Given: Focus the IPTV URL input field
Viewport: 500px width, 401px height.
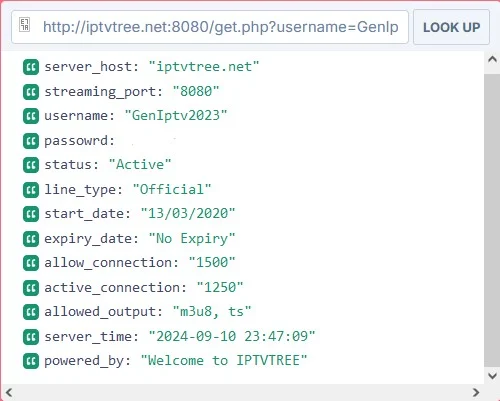Looking at the screenshot, I should (210, 27).
